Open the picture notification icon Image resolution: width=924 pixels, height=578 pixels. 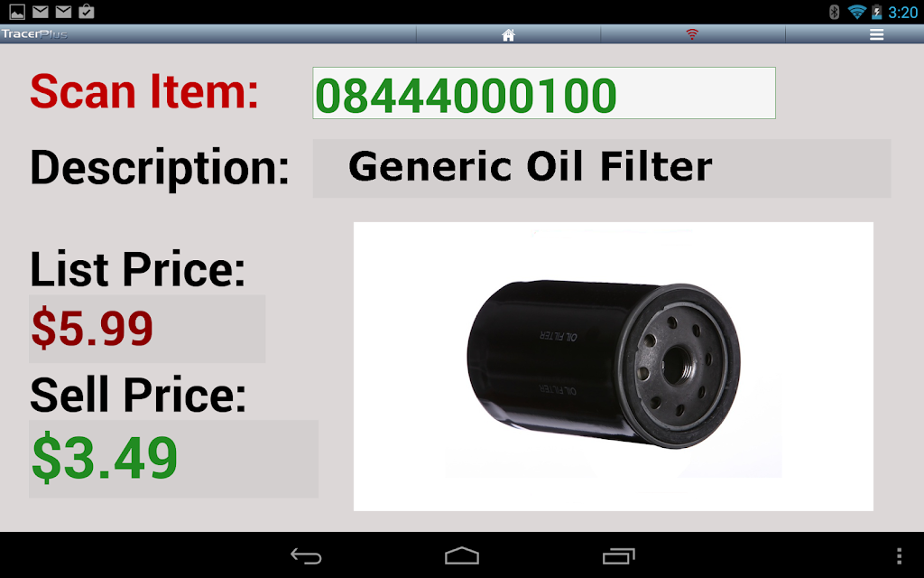[17, 11]
